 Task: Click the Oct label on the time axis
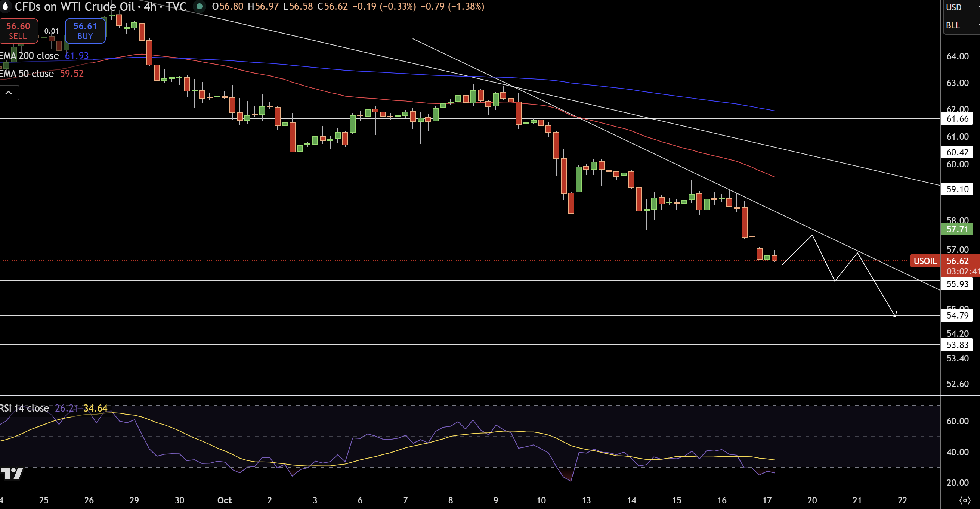point(225,500)
